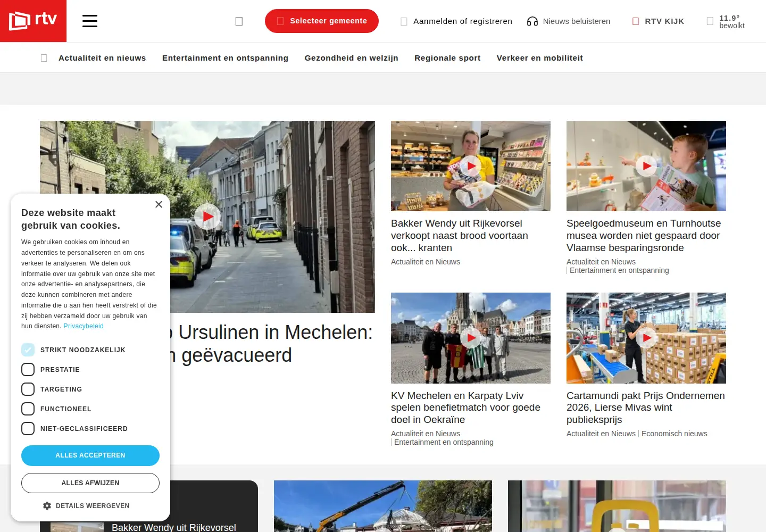766x532 pixels.
Task: Open the yellow object thumbnail at bottom right
Action: tap(617, 506)
